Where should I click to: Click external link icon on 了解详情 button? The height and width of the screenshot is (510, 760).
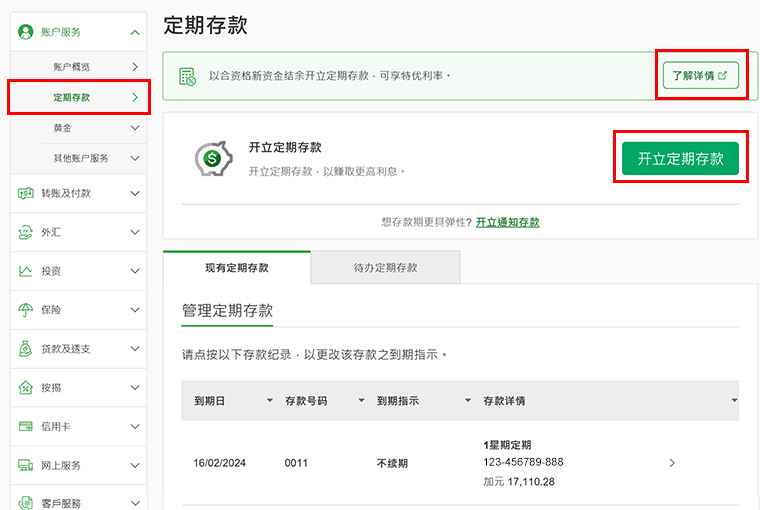pyautogui.click(x=722, y=75)
